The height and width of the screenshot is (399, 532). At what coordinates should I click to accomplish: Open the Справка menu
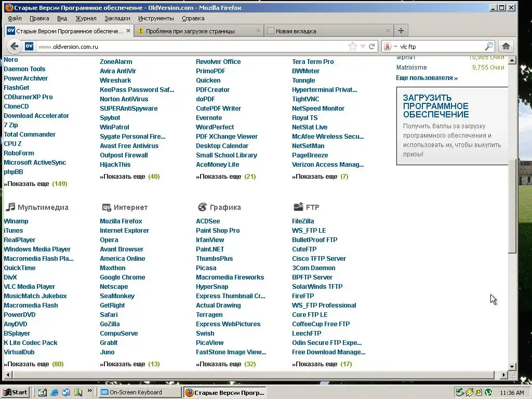point(193,18)
